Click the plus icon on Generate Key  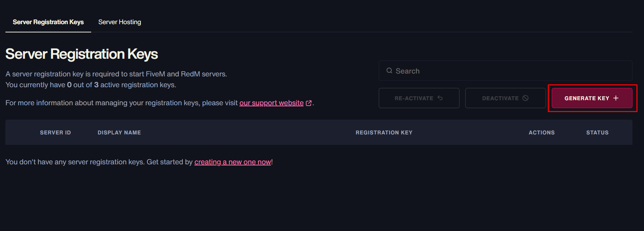616,98
